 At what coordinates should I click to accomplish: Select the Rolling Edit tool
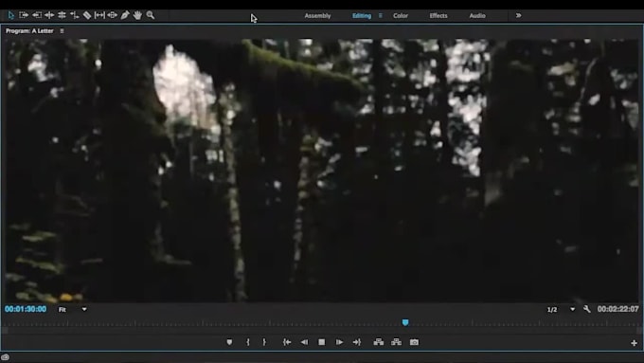click(x=62, y=15)
